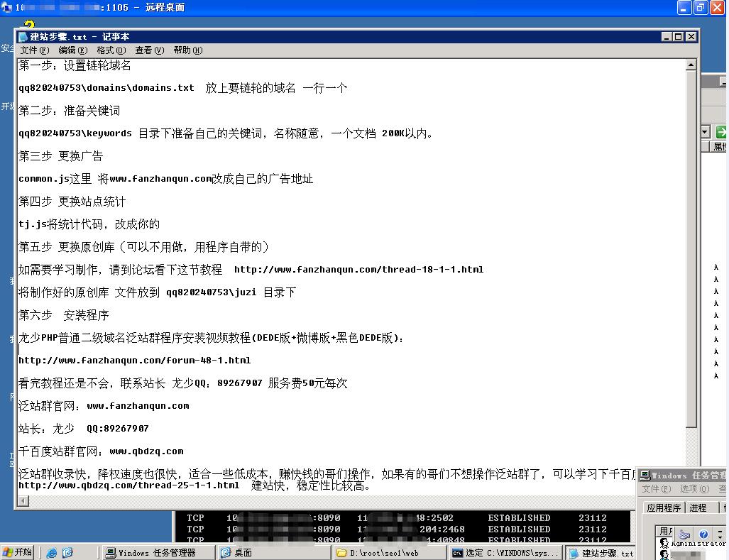This screenshot has height=560, width=729.
Task: Click the horizontal scrollbar left arrow
Action: [23, 500]
